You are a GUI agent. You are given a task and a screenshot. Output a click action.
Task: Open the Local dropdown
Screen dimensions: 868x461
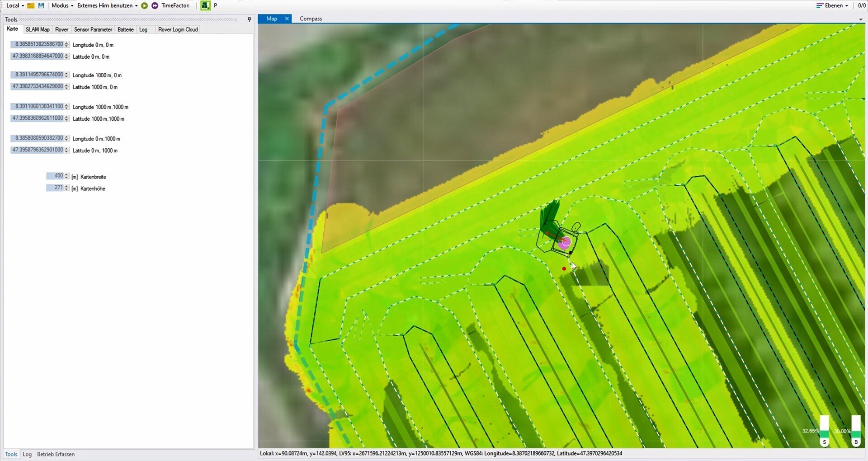[x=15, y=5]
